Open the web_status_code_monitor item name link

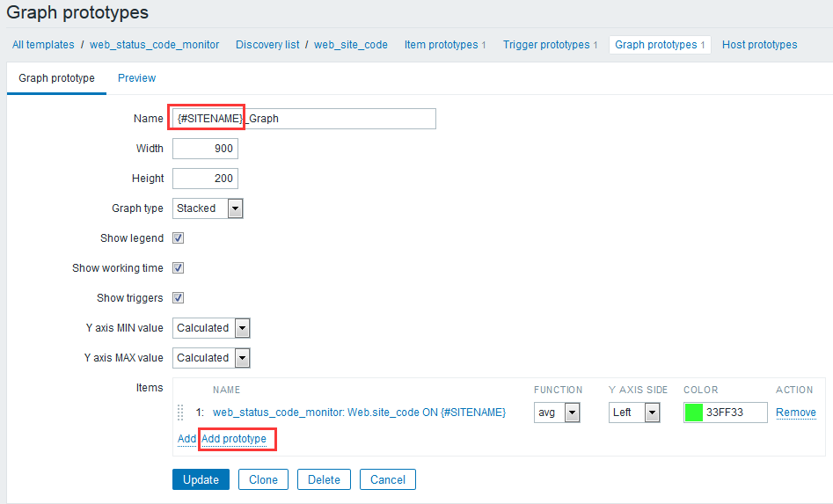(359, 413)
